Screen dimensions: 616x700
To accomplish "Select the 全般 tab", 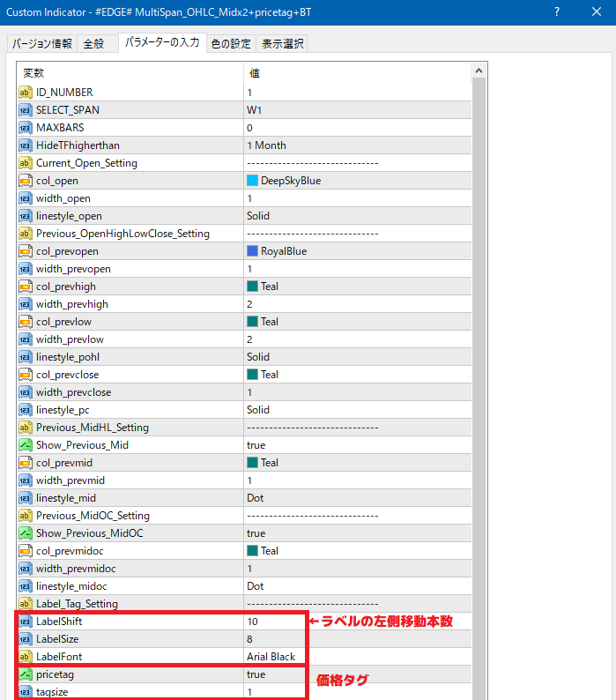I will pyautogui.click(x=93, y=44).
